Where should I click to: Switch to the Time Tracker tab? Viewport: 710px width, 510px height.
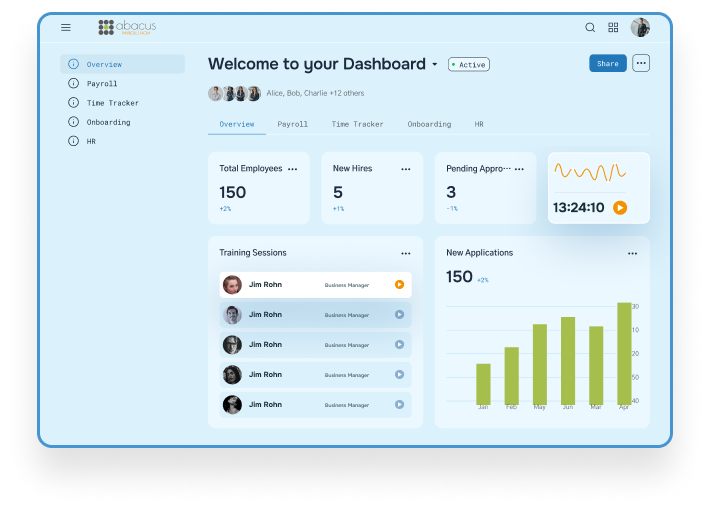tap(357, 124)
